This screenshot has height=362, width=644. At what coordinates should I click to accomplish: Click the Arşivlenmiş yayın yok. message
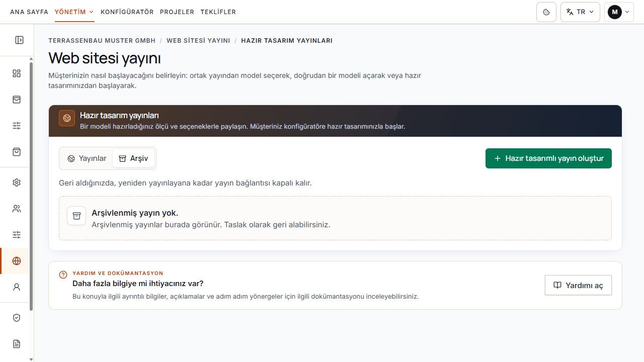tap(135, 213)
